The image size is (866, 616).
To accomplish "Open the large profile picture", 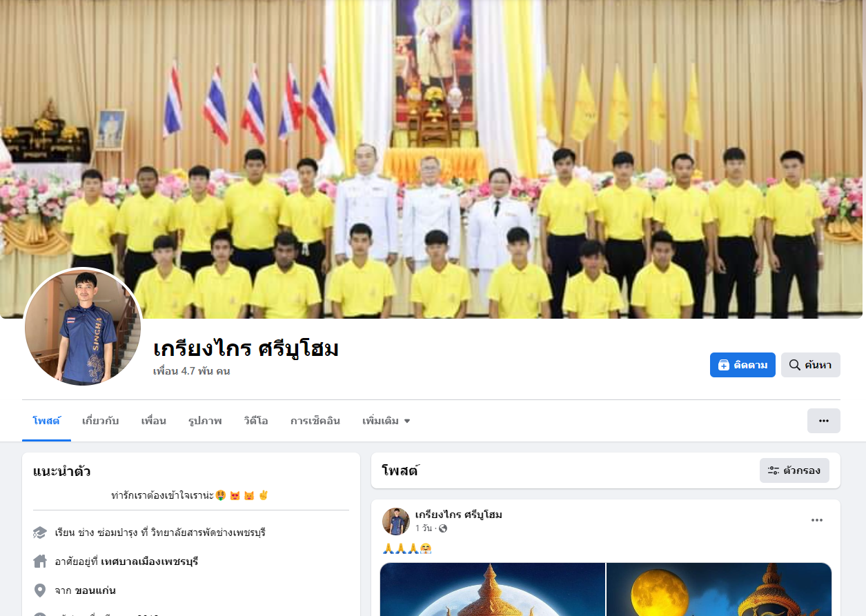I will (x=83, y=327).
